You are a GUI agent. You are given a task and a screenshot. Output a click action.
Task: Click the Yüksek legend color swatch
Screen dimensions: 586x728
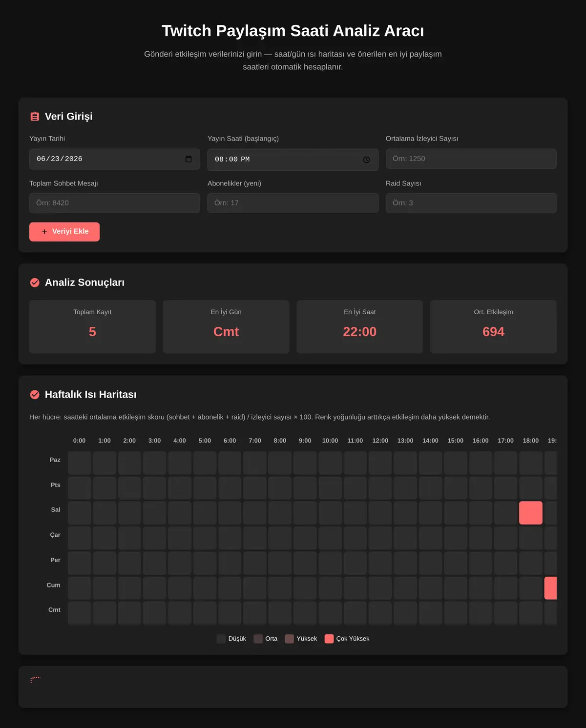tap(290, 639)
